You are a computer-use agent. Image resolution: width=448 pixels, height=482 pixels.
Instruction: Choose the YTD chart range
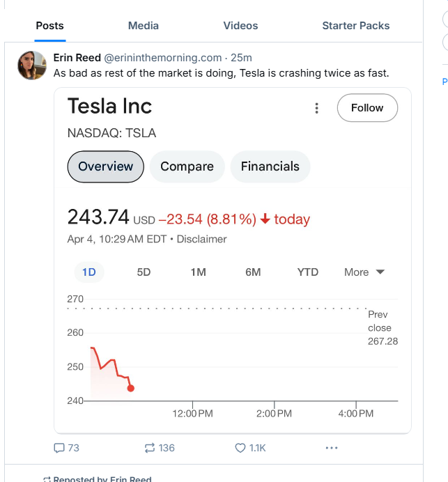click(x=307, y=272)
